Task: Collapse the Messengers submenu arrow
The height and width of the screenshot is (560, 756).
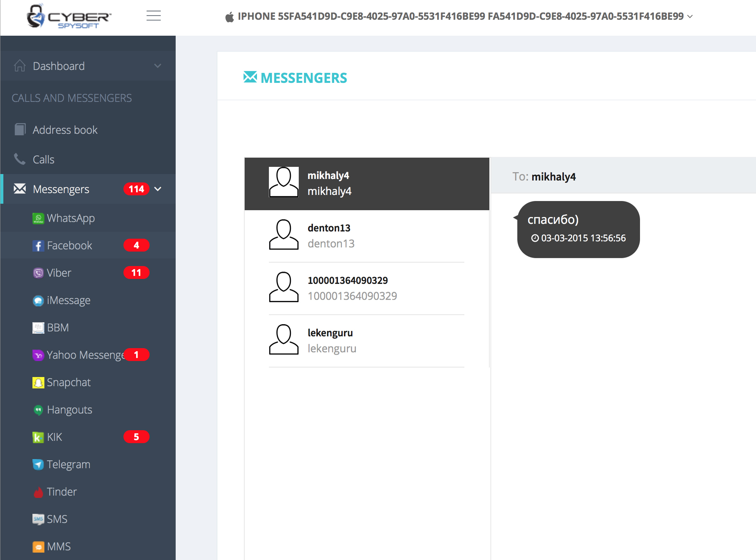Action: [x=158, y=189]
